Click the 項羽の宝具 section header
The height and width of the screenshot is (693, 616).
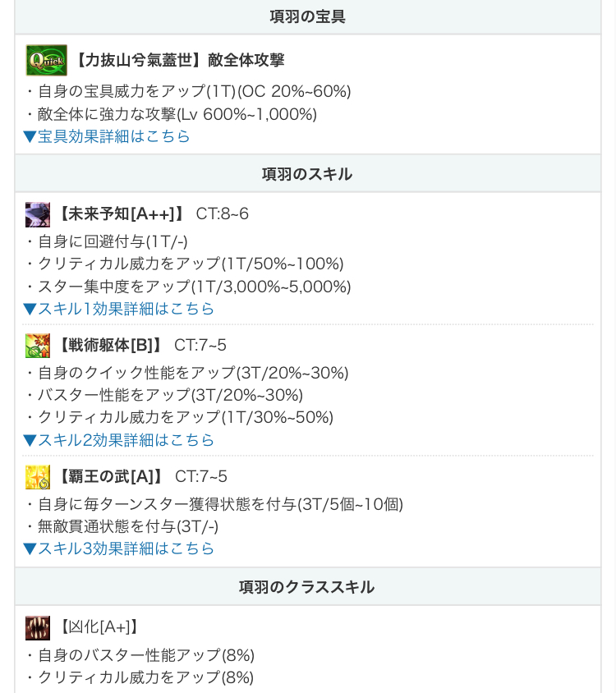click(x=307, y=16)
